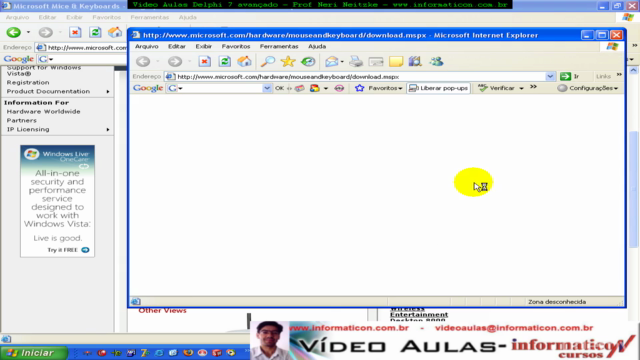Click Windows Live OneCare Try it FREE
The image size is (640, 360).
(x=68, y=250)
